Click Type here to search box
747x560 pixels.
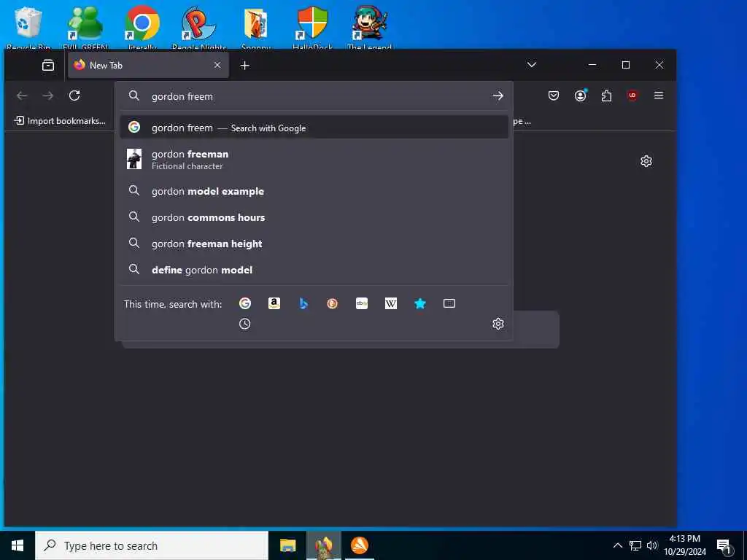point(152,545)
